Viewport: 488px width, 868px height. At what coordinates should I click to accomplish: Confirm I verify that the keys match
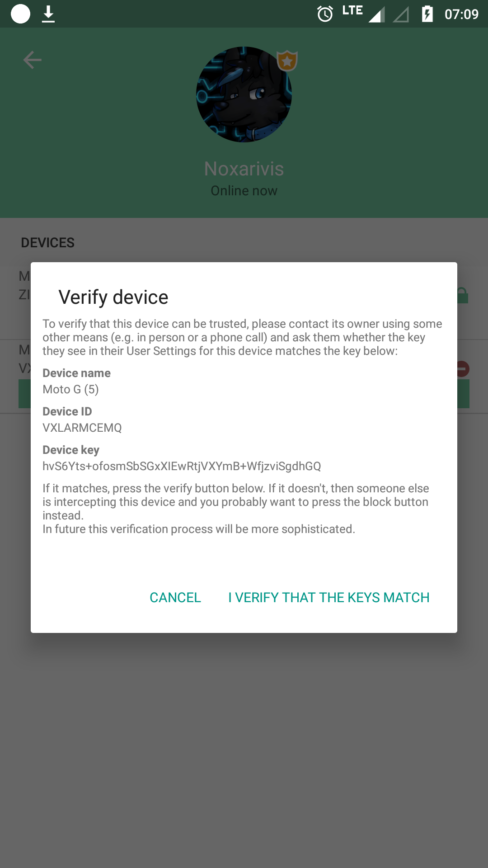[x=329, y=598]
